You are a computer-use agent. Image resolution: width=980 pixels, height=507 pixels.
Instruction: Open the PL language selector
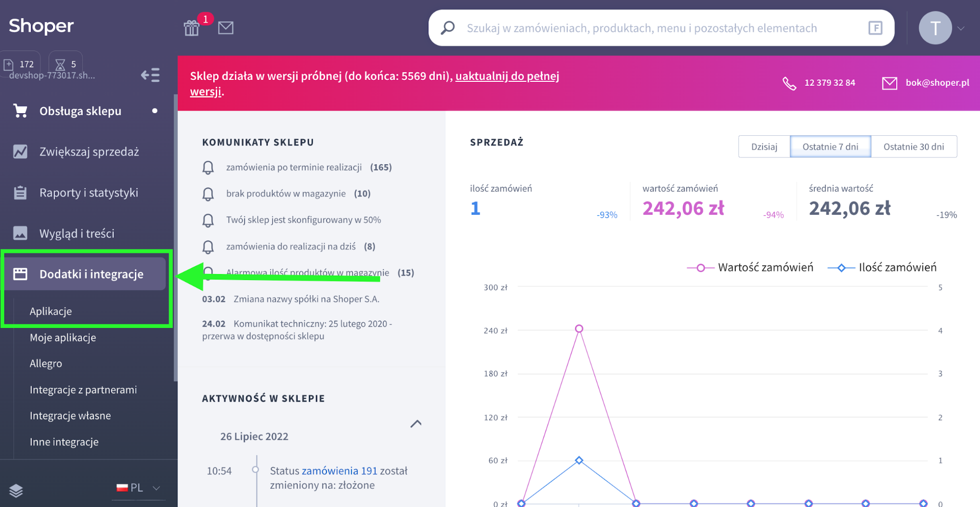[138, 488]
